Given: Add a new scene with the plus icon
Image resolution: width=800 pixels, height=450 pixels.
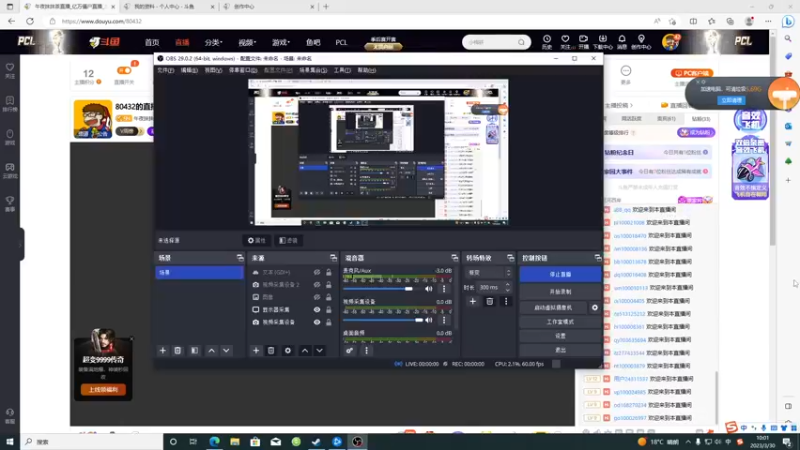Looking at the screenshot, I should pyautogui.click(x=163, y=351).
